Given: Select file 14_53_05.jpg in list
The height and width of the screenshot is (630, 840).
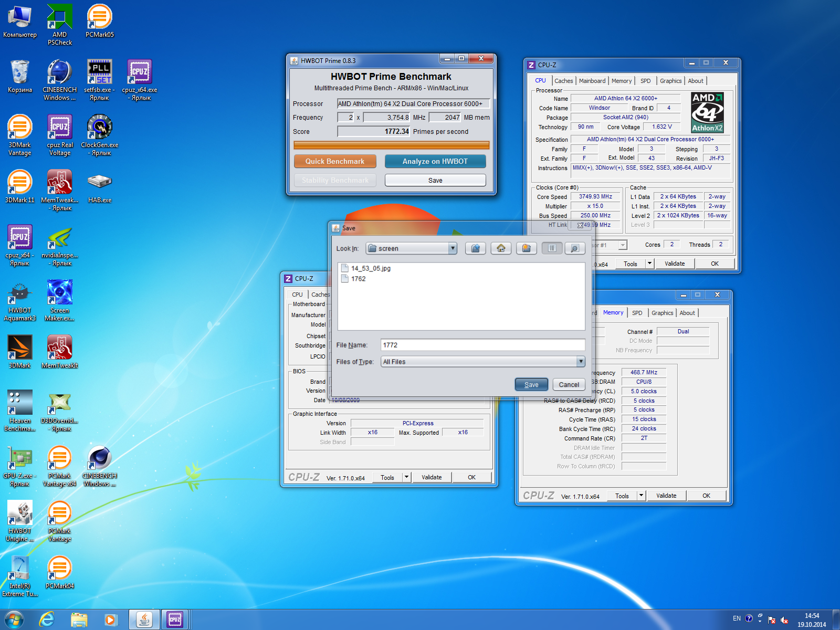Looking at the screenshot, I should tap(366, 268).
